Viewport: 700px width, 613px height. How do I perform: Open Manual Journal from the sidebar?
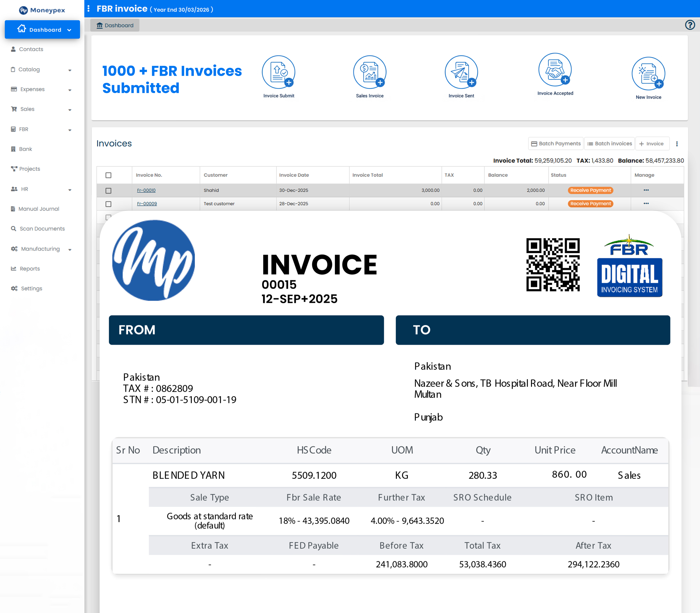pyautogui.click(x=39, y=209)
